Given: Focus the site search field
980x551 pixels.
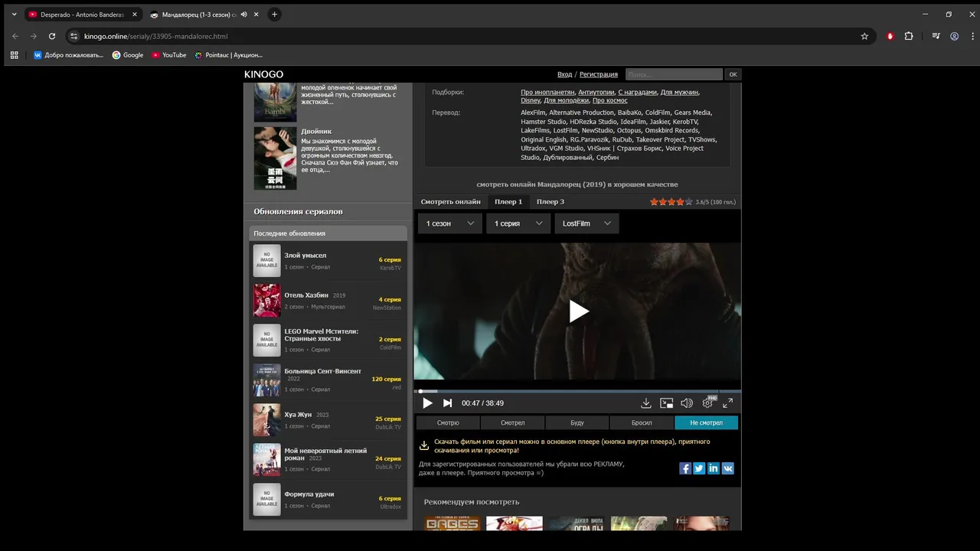Looking at the screenshot, I should pos(674,74).
